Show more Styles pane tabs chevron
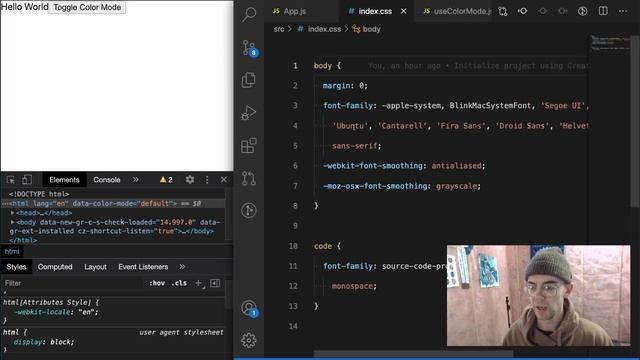This screenshot has height=360, width=640. pos(182,267)
